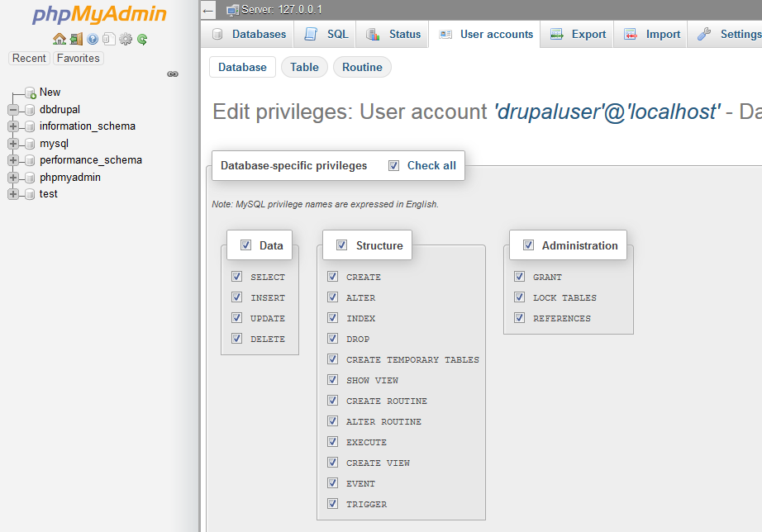The image size is (762, 532).
Task: Uncheck the TRIGGER privilege
Action: [332, 503]
